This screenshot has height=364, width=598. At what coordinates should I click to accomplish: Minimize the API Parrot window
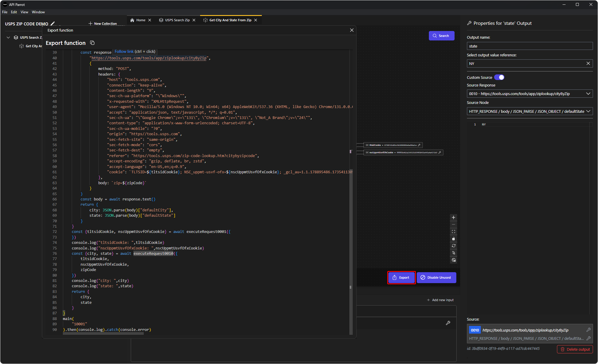[564, 4]
